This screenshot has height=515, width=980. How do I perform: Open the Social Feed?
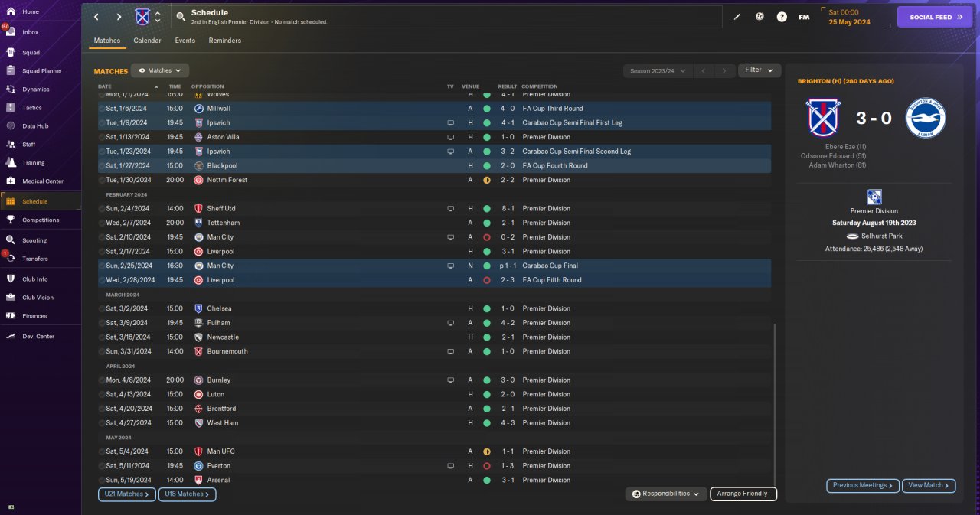[935, 17]
